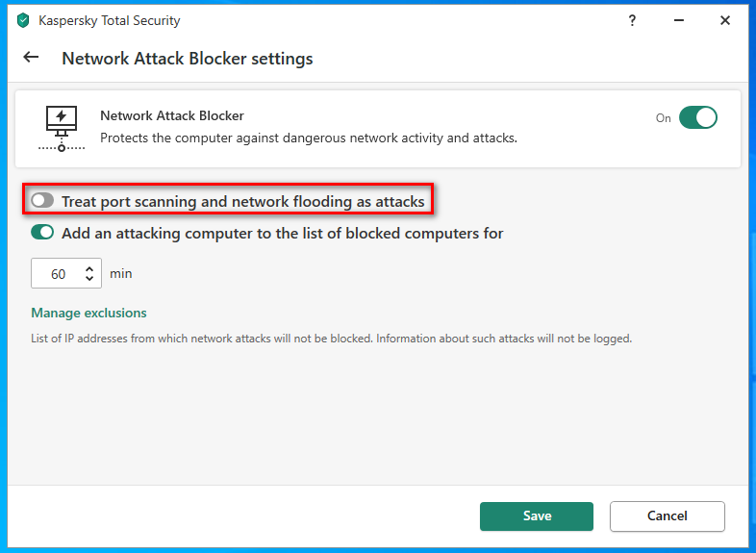
Task: Save the Network Attack Blocker settings
Action: (537, 516)
